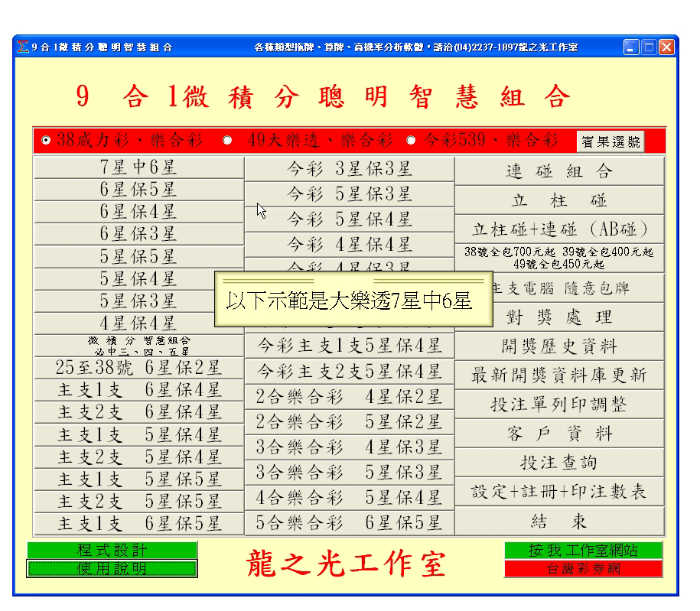700x611 pixels.
Task: Select the 49大樂透、樂合彩 radio option
Action: point(227,141)
